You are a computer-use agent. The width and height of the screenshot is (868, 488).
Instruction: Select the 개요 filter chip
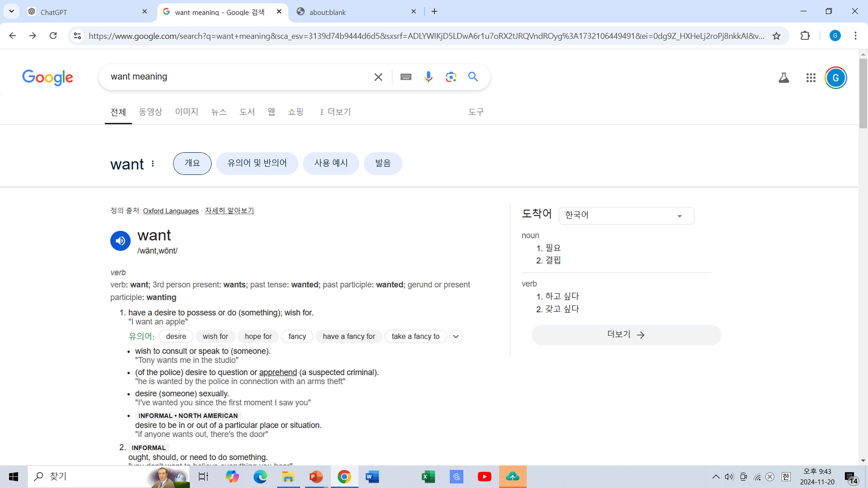[192, 163]
